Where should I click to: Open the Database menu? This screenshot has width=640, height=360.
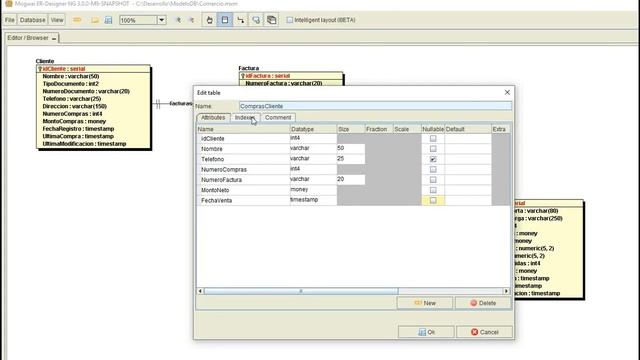click(33, 20)
